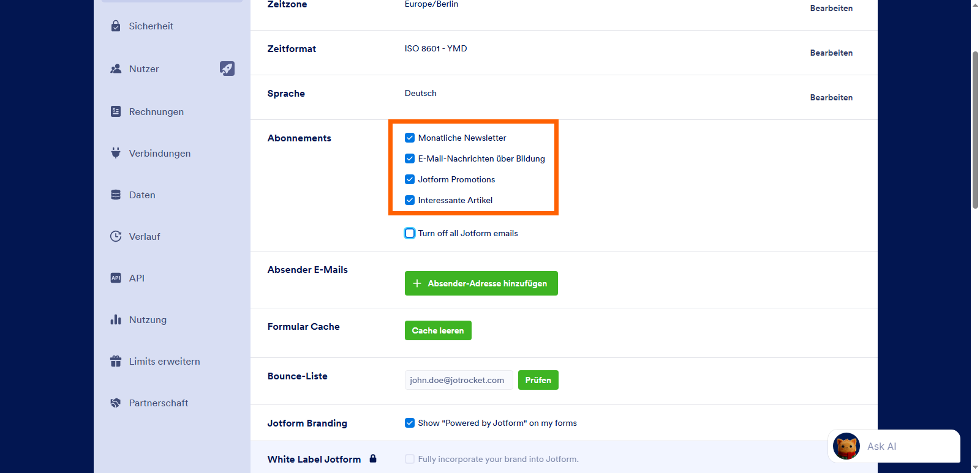Edit the Sprache setting via Bearbeiten

pos(831,97)
